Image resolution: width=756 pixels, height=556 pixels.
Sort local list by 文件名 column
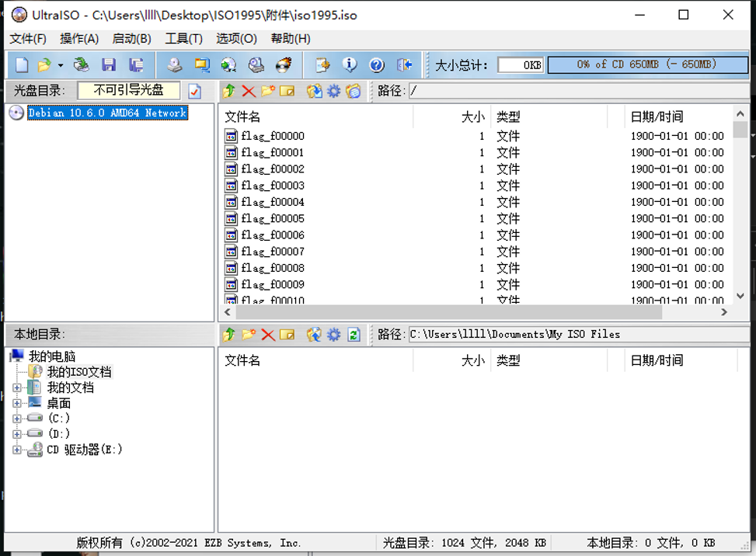(x=317, y=360)
